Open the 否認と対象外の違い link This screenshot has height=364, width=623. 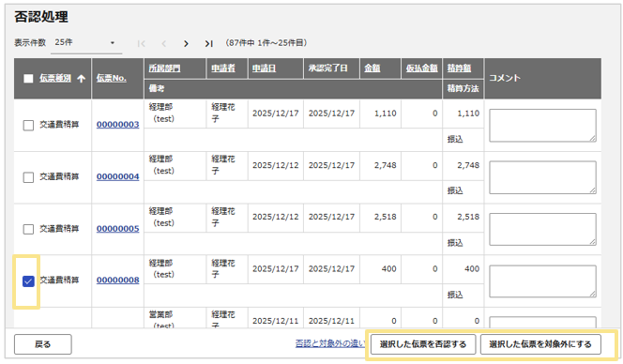click(x=329, y=343)
